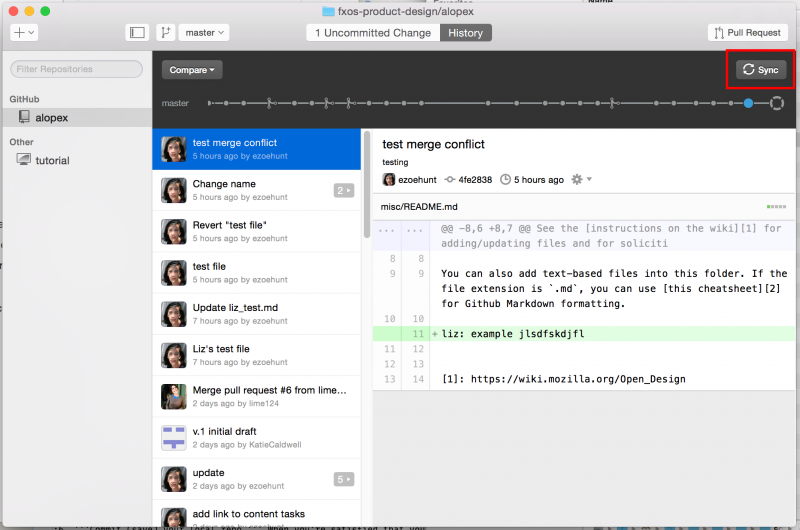Select the 'Revert "test file"' commit
Viewport: 800px width, 530px height.
[257, 232]
